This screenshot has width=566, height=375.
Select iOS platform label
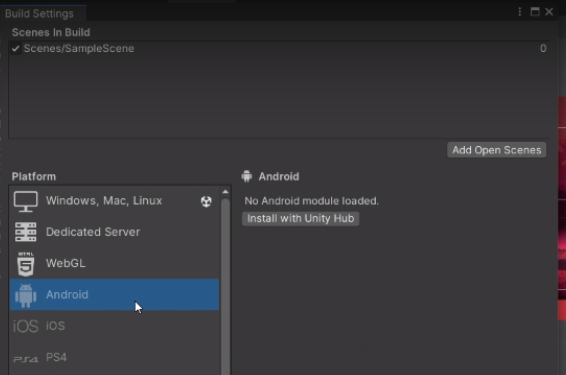55,326
